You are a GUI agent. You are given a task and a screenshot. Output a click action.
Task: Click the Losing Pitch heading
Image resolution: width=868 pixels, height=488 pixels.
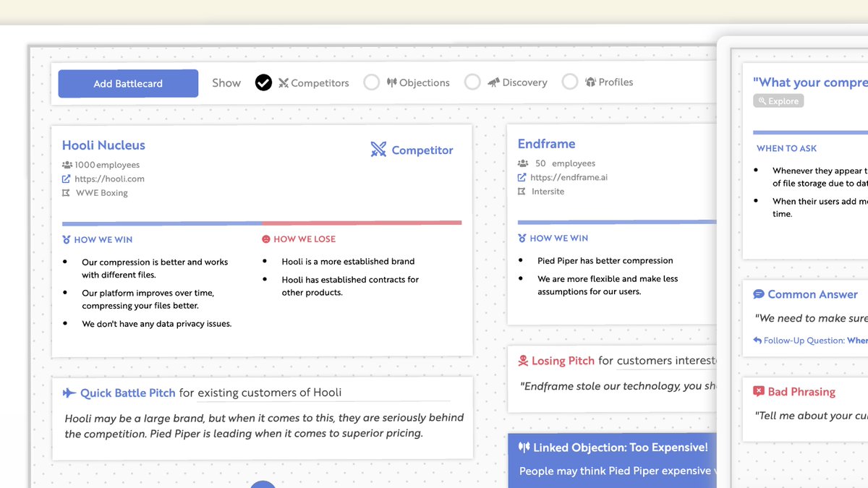click(563, 361)
